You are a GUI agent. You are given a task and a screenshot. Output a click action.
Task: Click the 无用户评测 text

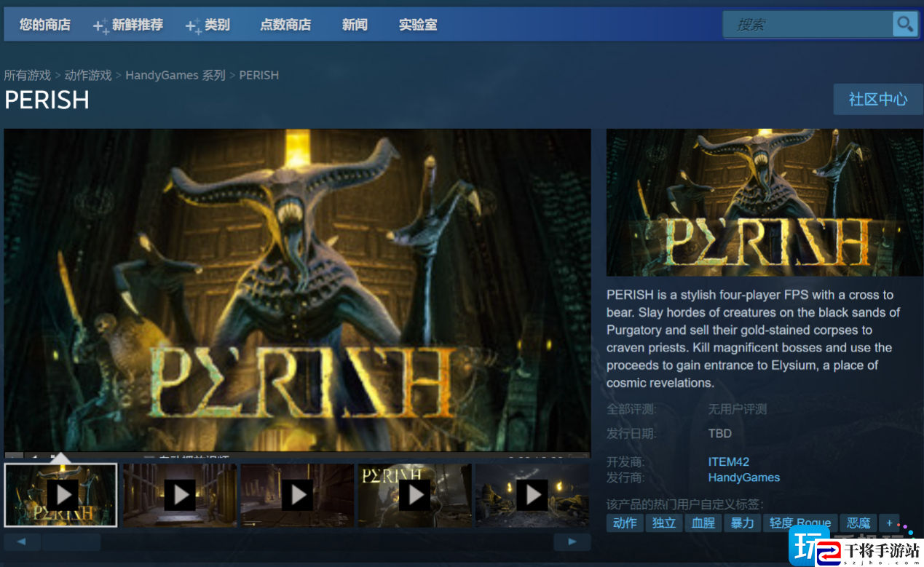(738, 409)
